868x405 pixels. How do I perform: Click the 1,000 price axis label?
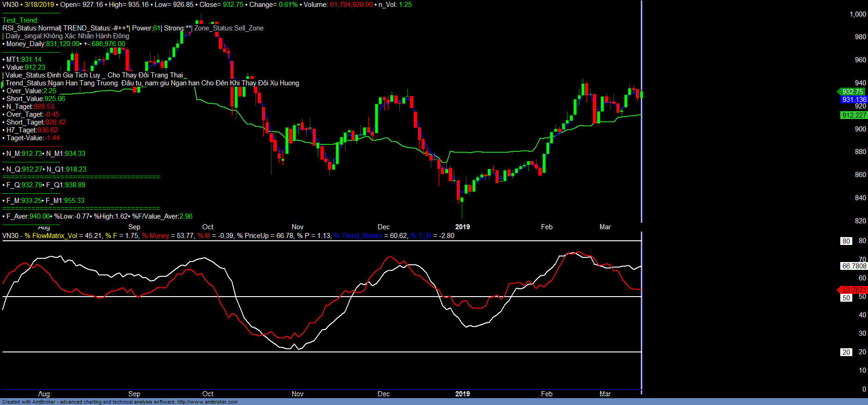[x=857, y=14]
